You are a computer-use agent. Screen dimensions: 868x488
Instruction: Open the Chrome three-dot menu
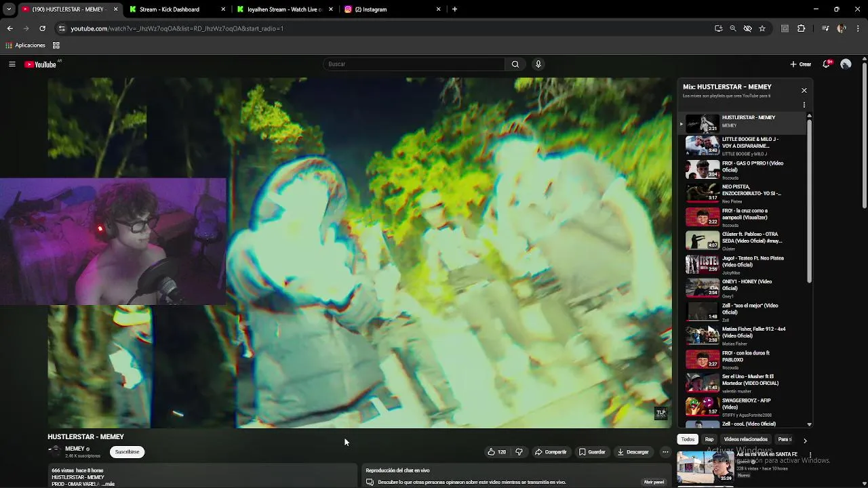click(859, 28)
